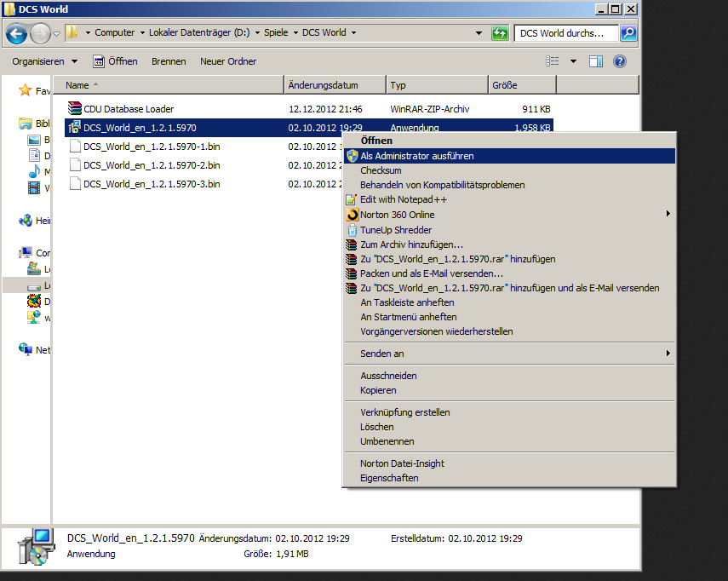Expand the dropdown arrow after 'Spiele' breadcrumb
The height and width of the screenshot is (581, 728).
pyautogui.click(x=295, y=33)
